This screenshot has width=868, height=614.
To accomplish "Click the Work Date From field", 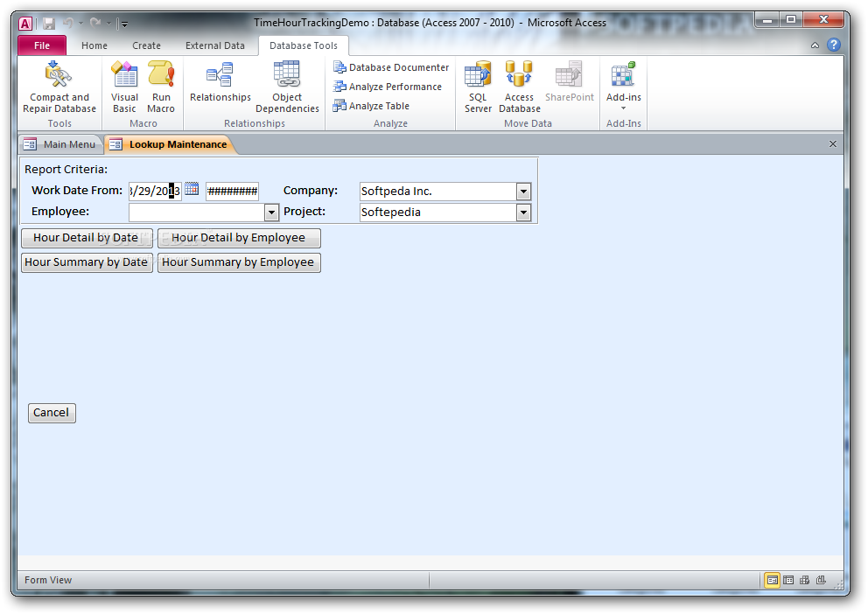I will (x=155, y=192).
